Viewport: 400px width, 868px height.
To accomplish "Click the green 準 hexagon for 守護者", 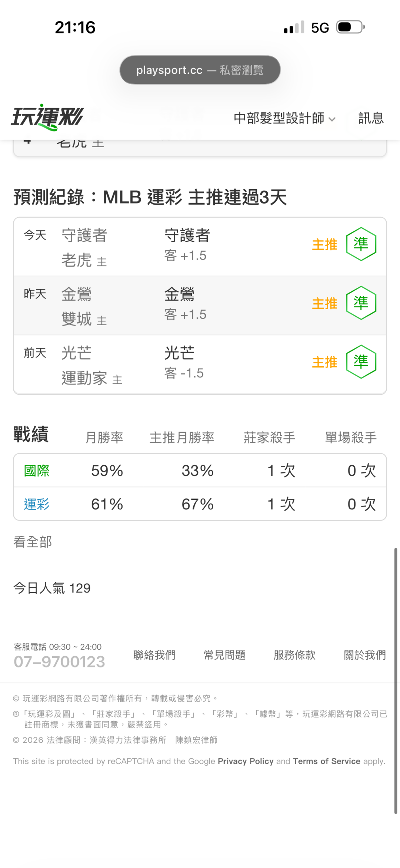I will 361,244.
